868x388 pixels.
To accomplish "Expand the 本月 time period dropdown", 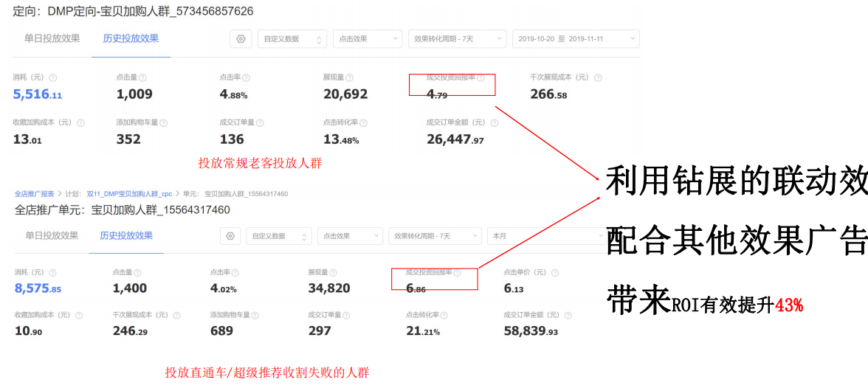I will tap(545, 236).
